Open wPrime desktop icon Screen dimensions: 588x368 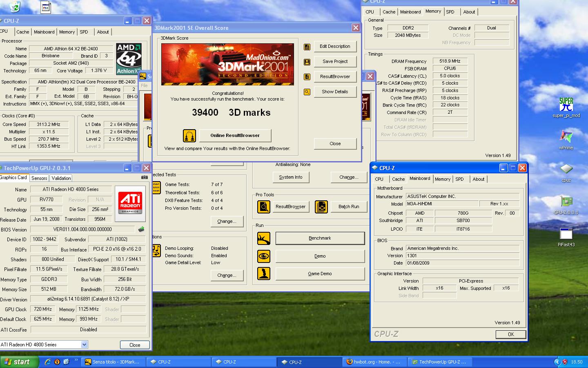pos(566,140)
